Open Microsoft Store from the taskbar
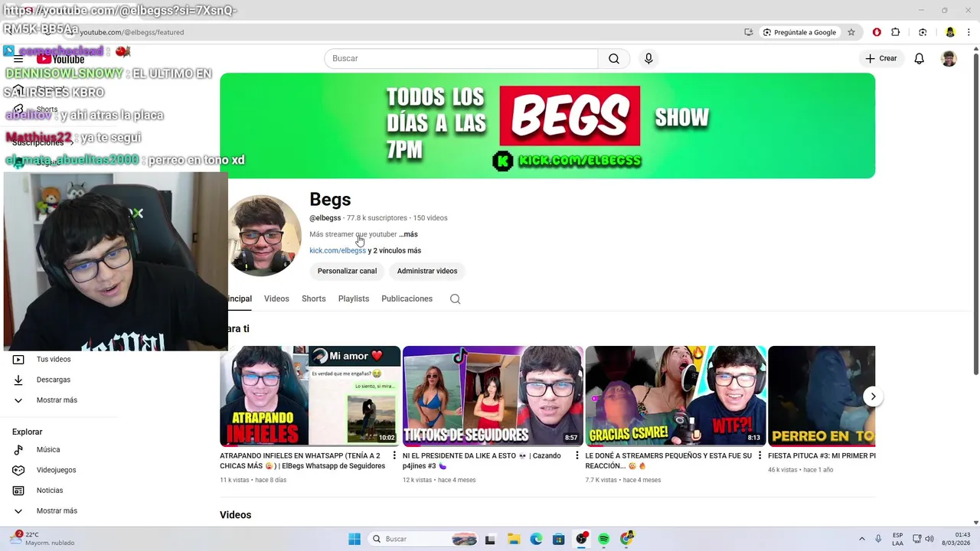This screenshot has height=551, width=980. [559, 539]
